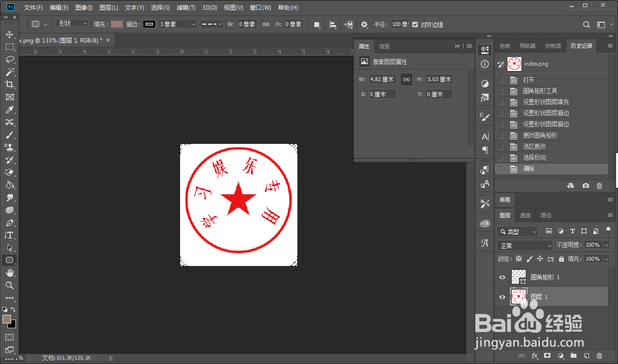Toggle lock position icon
618x364 pixels.
click(x=540, y=259)
